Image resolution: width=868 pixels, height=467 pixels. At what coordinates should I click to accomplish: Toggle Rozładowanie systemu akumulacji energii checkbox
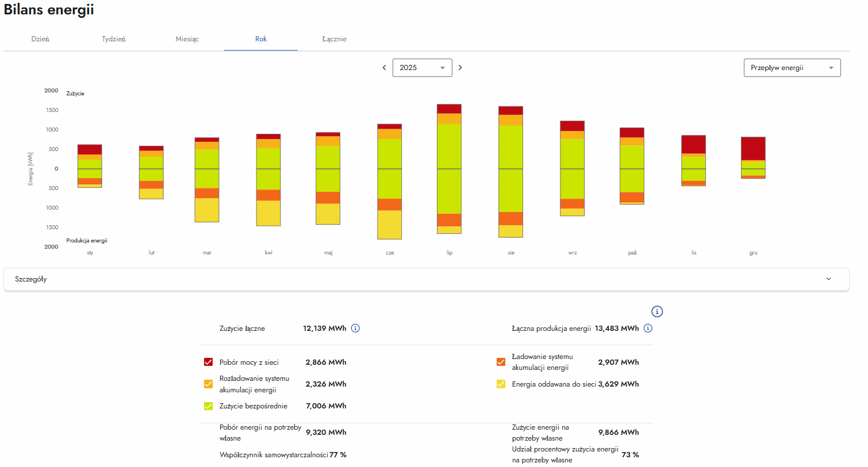(x=209, y=384)
